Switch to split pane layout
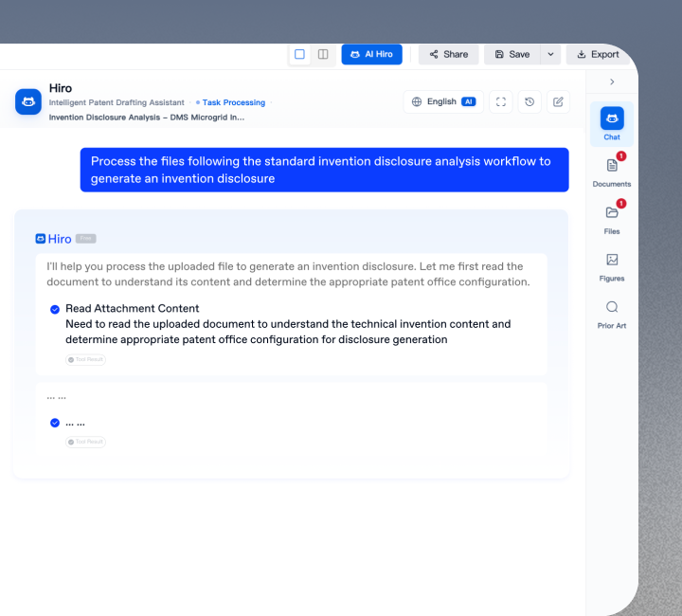This screenshot has height=616, width=682. 323,55
